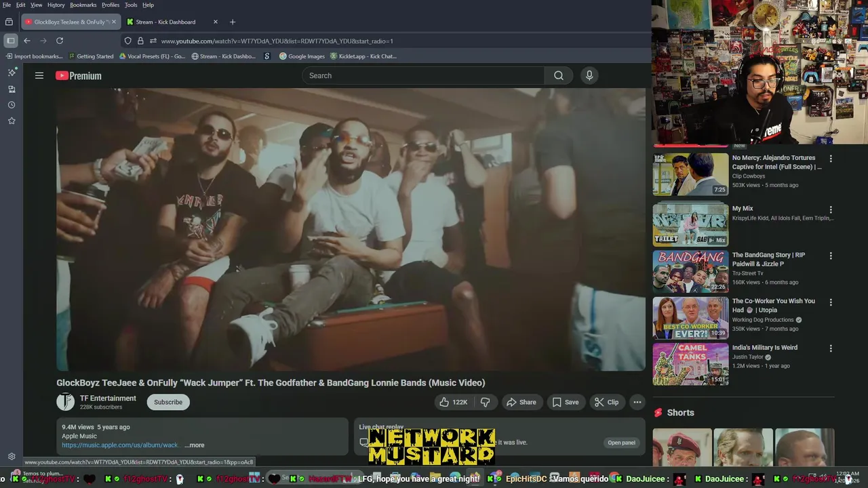Open Vocal Presets (FL) bookmark

click(152, 56)
